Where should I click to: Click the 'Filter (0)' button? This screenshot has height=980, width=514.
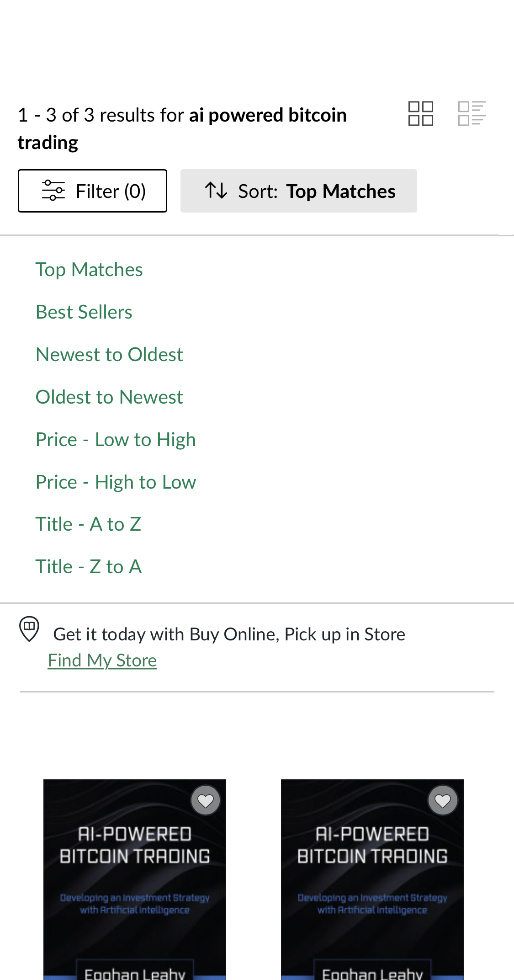tap(92, 191)
